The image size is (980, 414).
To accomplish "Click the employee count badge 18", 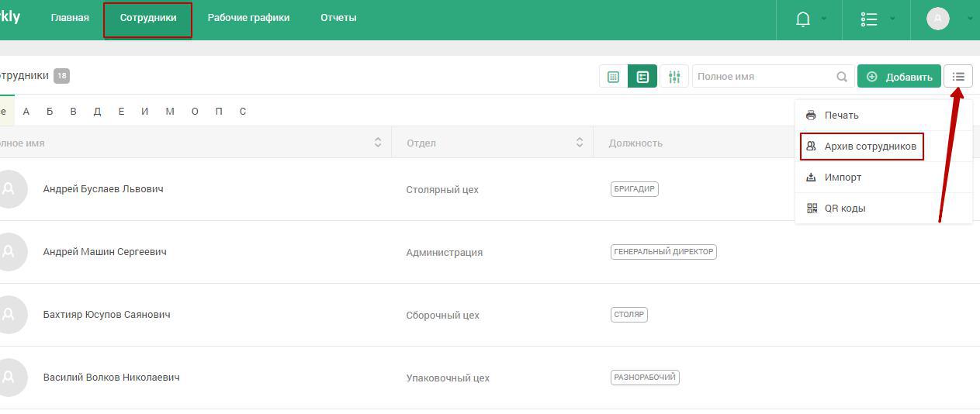I will click(x=61, y=76).
